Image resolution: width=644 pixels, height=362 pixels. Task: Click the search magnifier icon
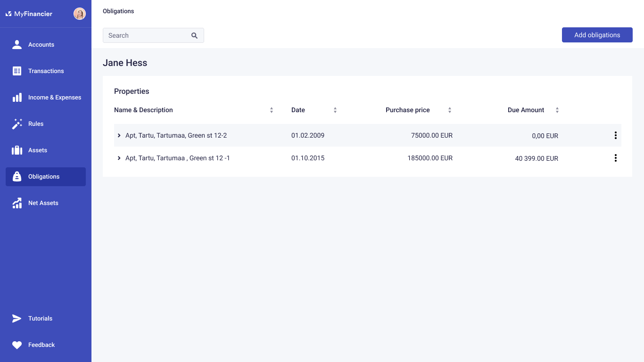click(194, 35)
